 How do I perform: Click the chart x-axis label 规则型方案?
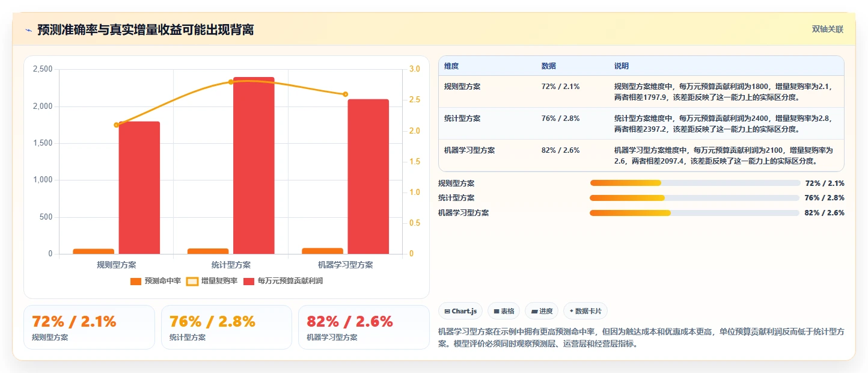117,265
